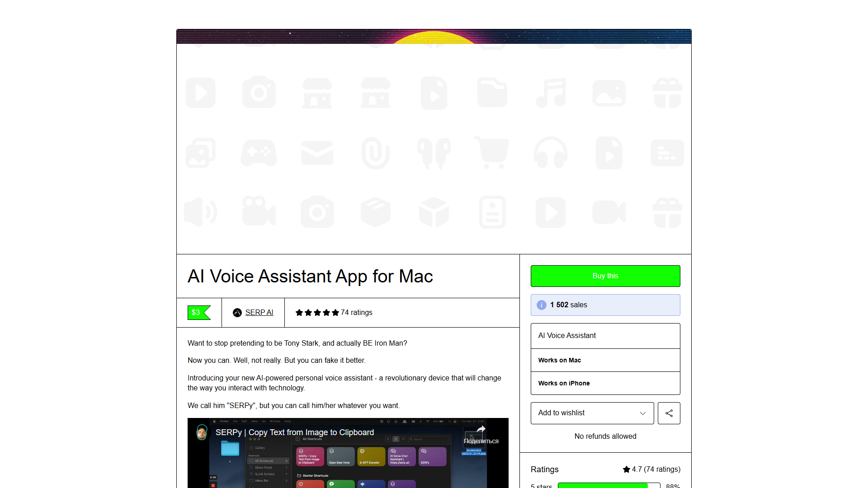The image size is (868, 488).
Task: Click the star icon next to 4.7 ratings
Action: 626,469
